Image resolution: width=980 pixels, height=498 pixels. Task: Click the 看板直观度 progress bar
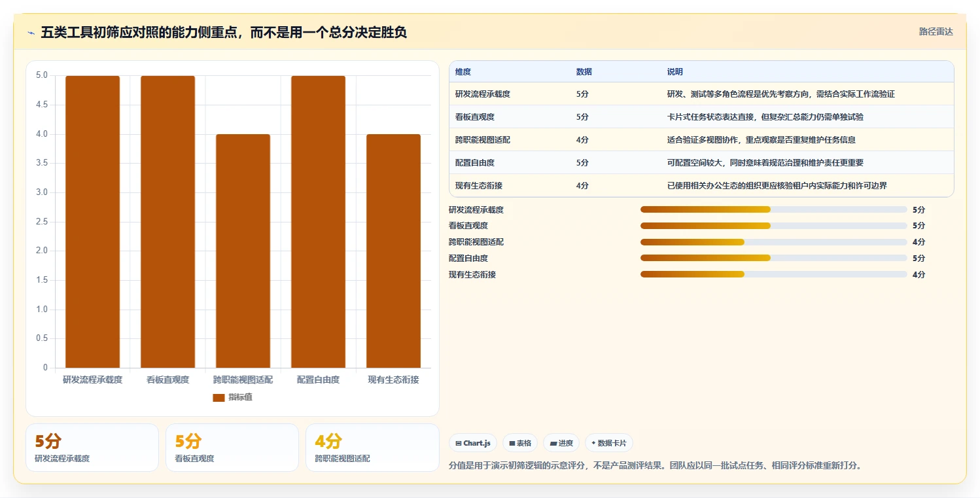click(773, 226)
